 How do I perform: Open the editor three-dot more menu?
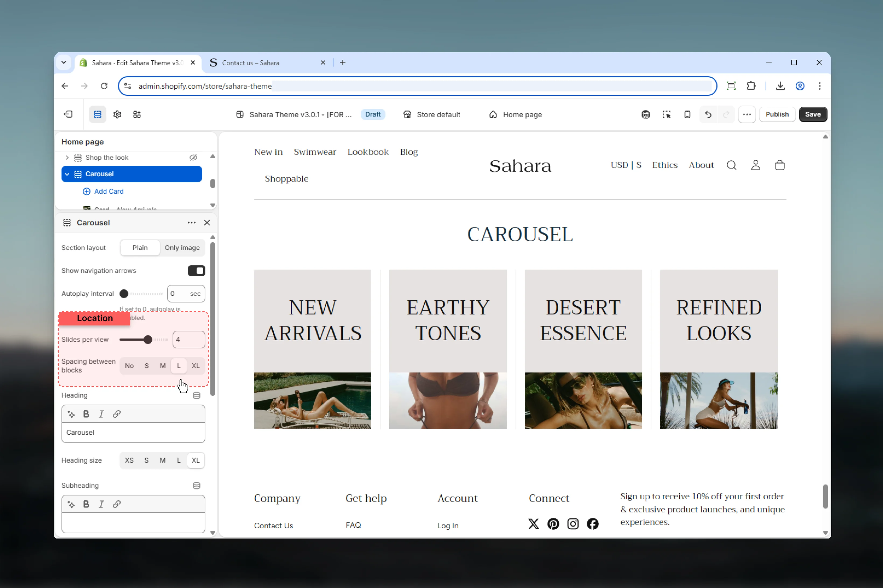[x=747, y=114]
